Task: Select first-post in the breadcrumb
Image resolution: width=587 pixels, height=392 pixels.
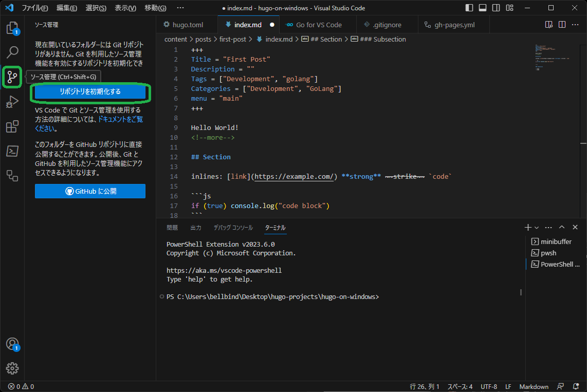Action: tap(233, 39)
